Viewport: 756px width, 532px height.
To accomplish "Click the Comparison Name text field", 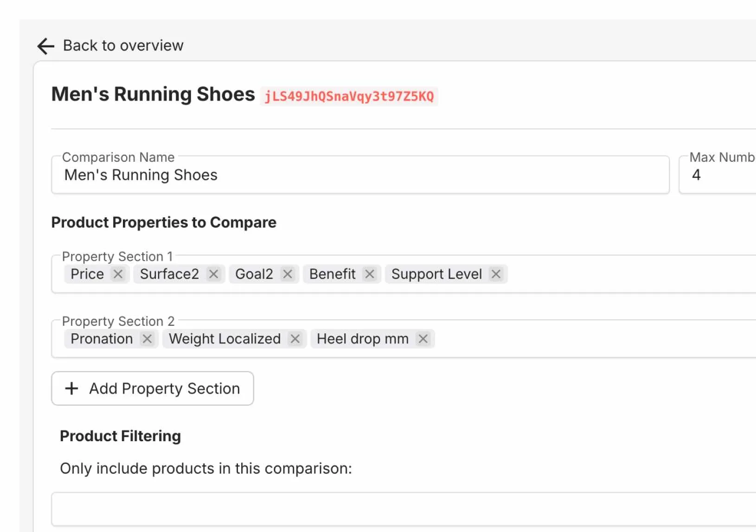I will 360,175.
